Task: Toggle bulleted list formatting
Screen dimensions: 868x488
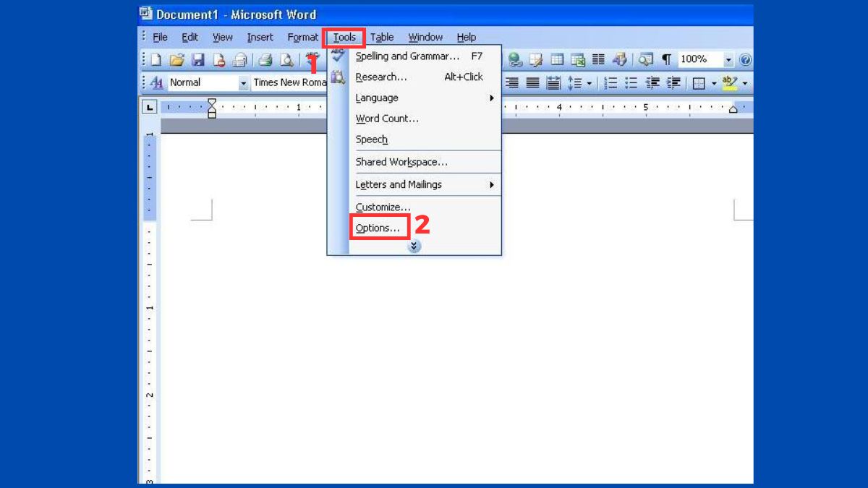Action: [x=631, y=83]
